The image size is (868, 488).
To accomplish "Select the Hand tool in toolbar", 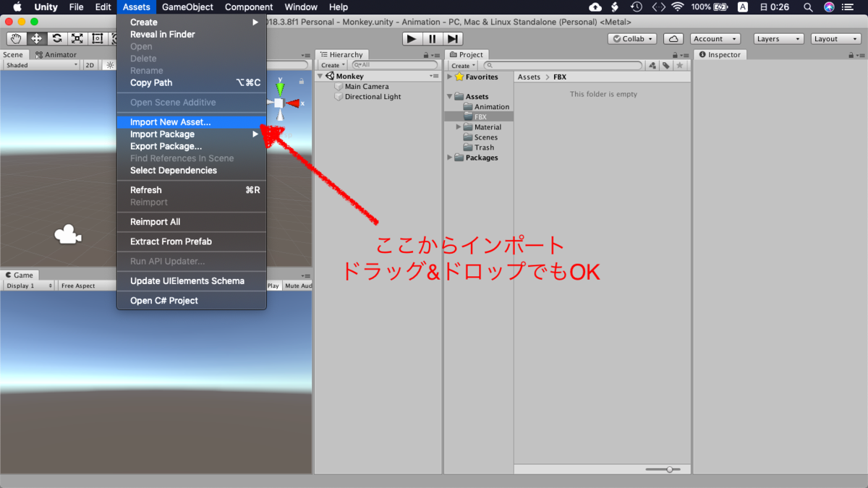I will (16, 39).
